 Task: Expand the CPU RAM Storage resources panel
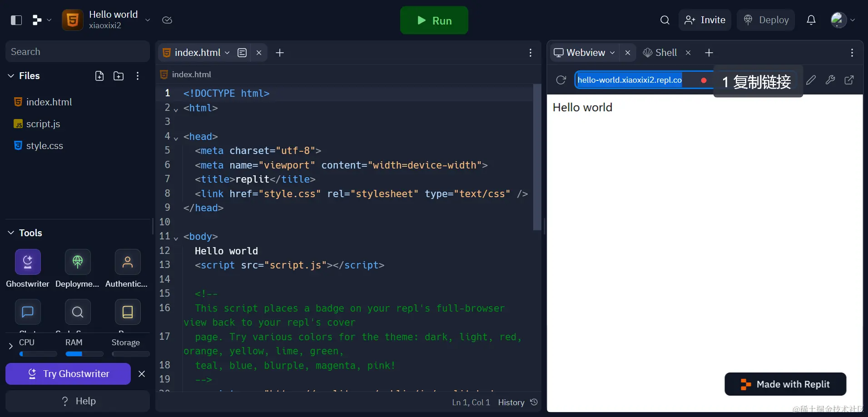pyautogui.click(x=10, y=347)
